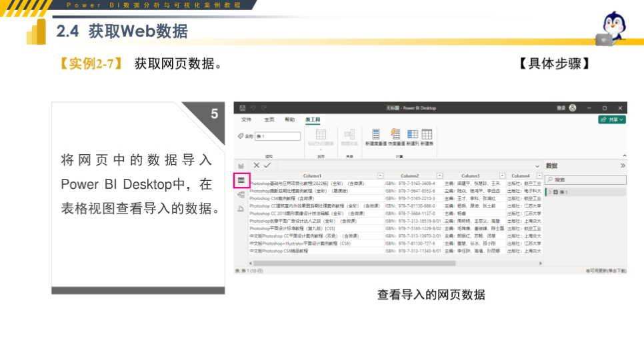
Task: Open the Column2 filter dropdown
Action: click(x=439, y=176)
